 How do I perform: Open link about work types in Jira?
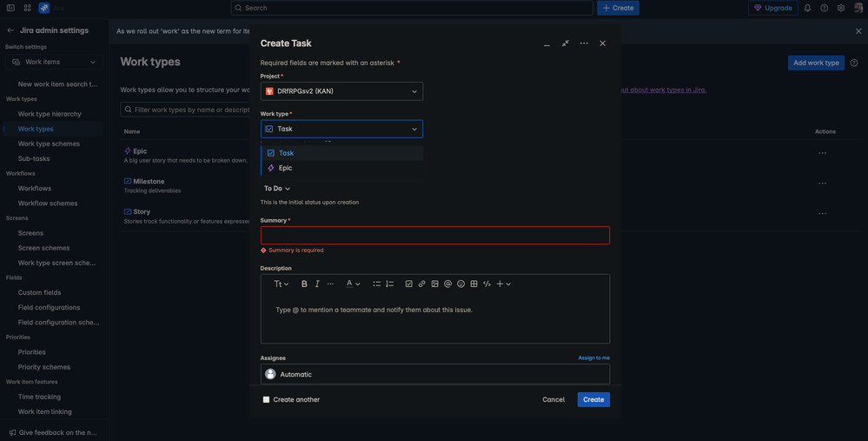click(664, 90)
